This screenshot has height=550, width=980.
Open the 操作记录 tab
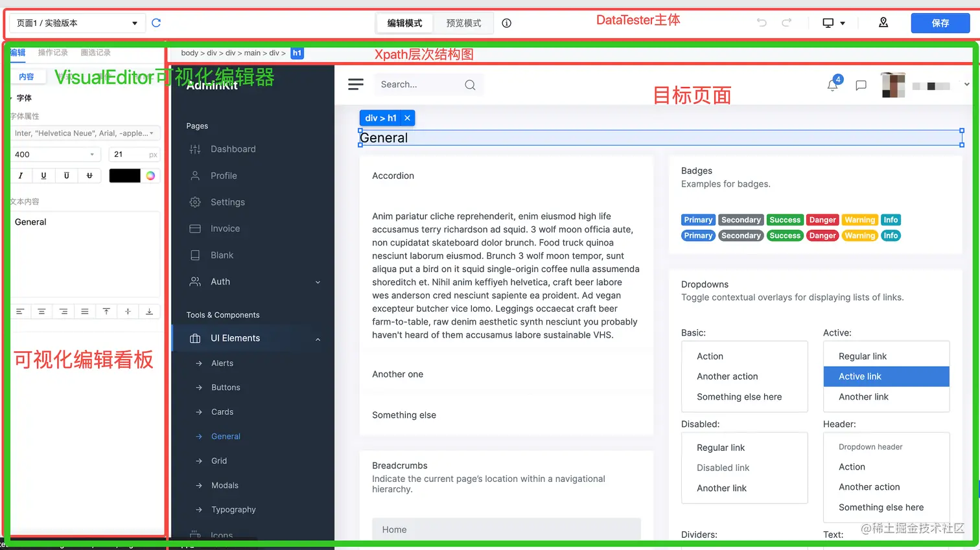point(53,52)
